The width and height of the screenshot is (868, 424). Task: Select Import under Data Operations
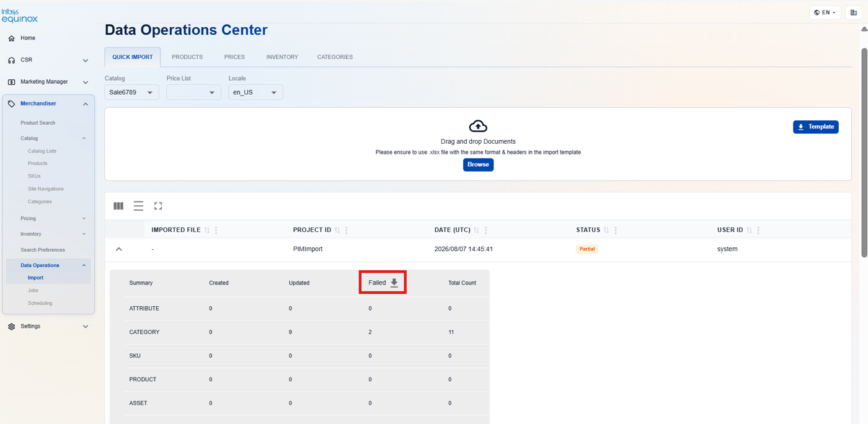pos(35,278)
